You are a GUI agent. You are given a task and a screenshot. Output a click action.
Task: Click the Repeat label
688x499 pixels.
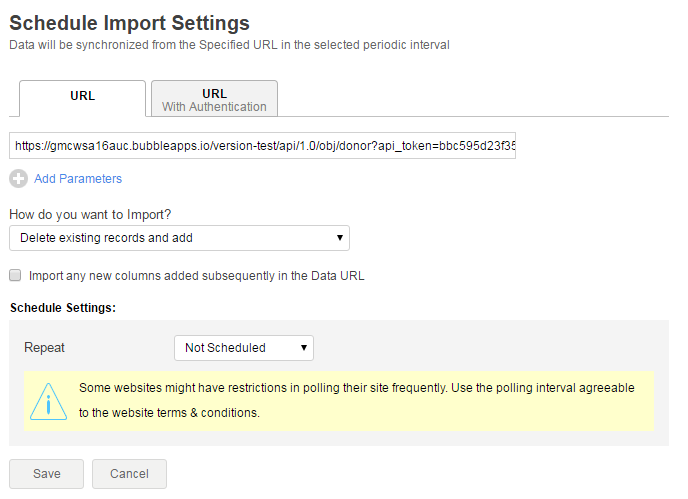tap(45, 348)
